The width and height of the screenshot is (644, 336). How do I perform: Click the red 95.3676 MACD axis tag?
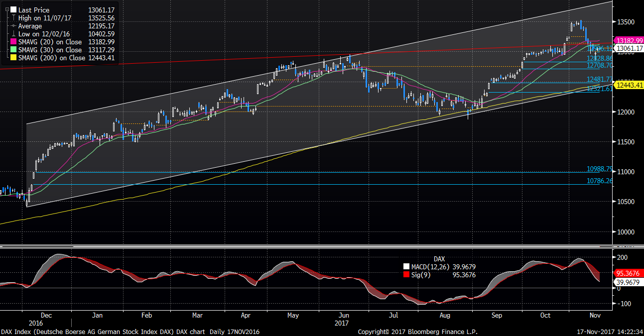[x=628, y=273]
